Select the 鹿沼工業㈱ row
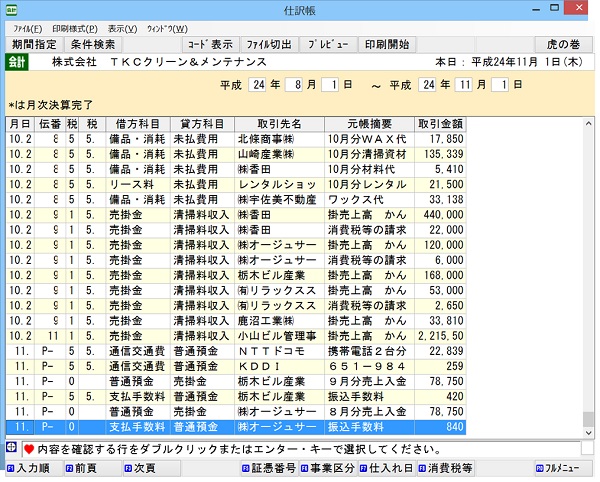Screen dimensions: 600x482 (x=236, y=321)
